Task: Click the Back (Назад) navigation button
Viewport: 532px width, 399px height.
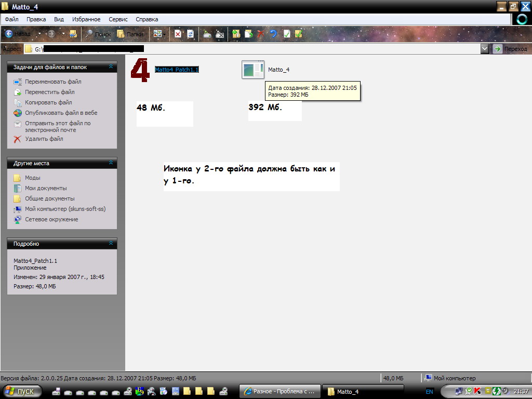Action: [x=19, y=34]
